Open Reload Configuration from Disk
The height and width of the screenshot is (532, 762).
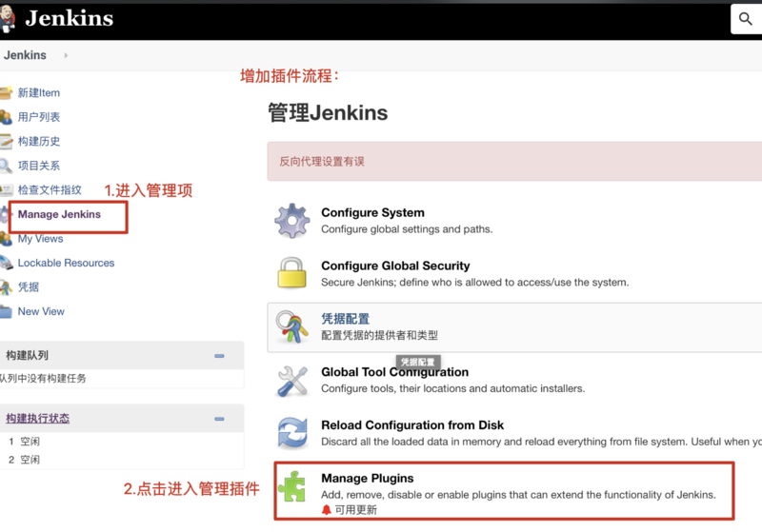coord(412,425)
